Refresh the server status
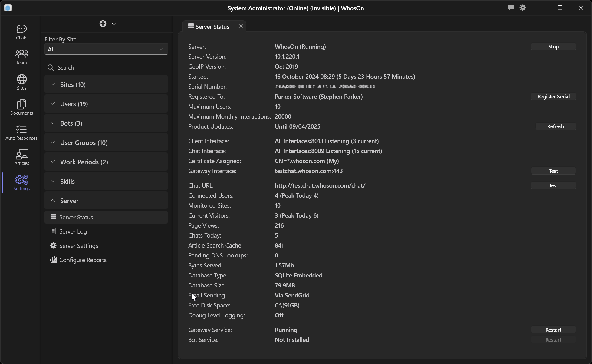This screenshot has height=364, width=592. [555, 126]
